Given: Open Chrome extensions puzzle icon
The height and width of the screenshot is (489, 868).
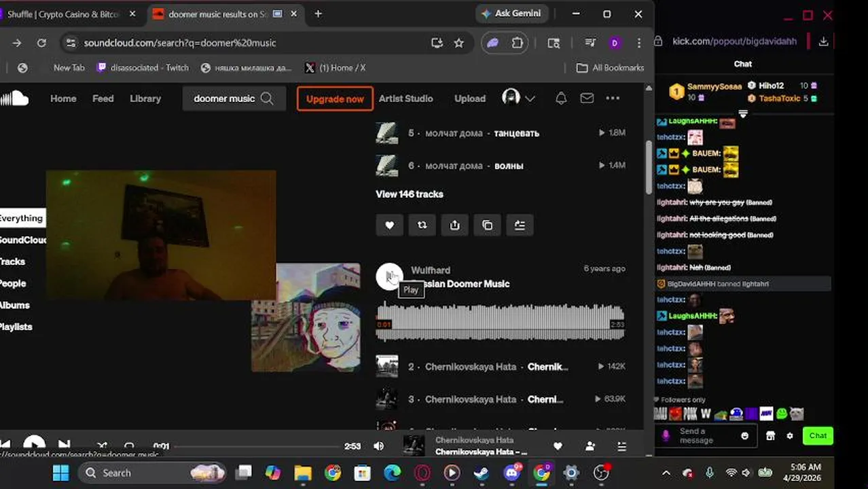Looking at the screenshot, I should tap(518, 43).
